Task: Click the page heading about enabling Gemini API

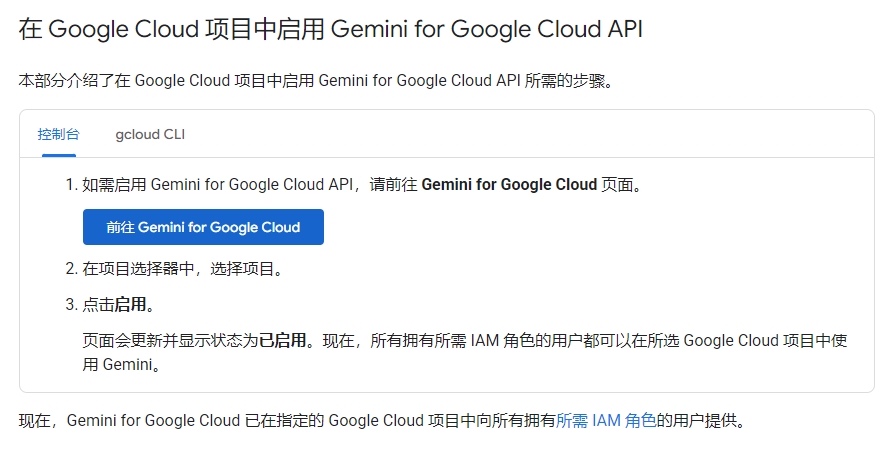Action: pyautogui.click(x=331, y=29)
